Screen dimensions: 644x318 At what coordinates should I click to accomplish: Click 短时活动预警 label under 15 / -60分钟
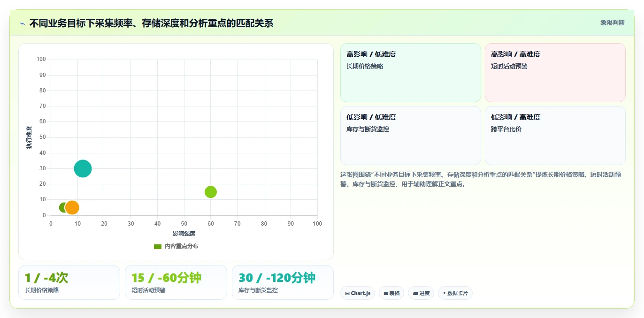[x=148, y=290]
